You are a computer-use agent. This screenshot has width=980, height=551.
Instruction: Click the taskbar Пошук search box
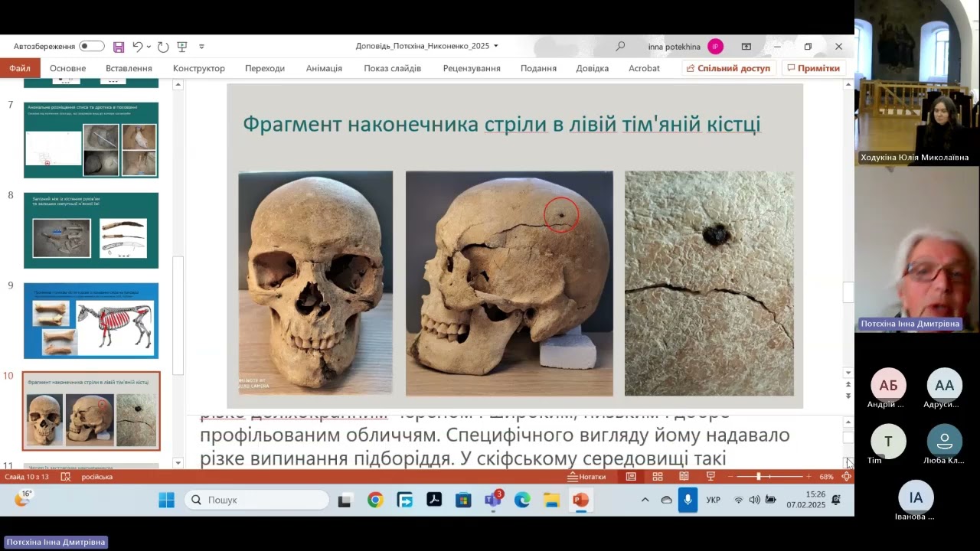click(257, 500)
